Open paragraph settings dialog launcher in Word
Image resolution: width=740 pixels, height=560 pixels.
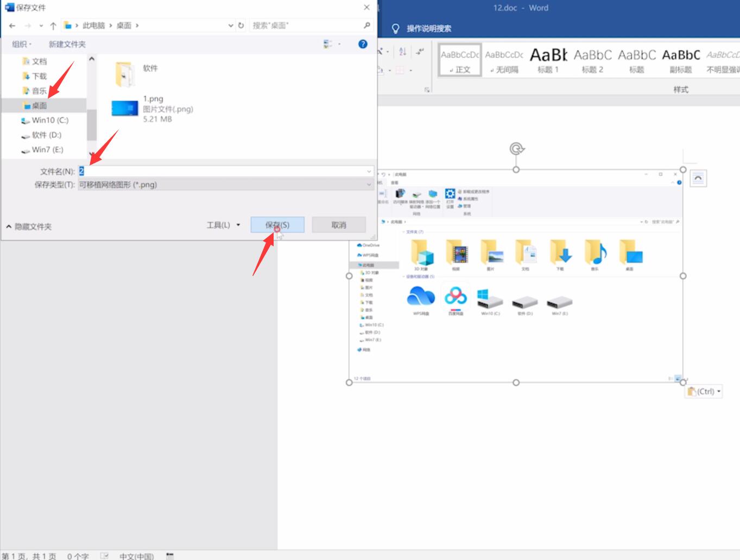(427, 89)
